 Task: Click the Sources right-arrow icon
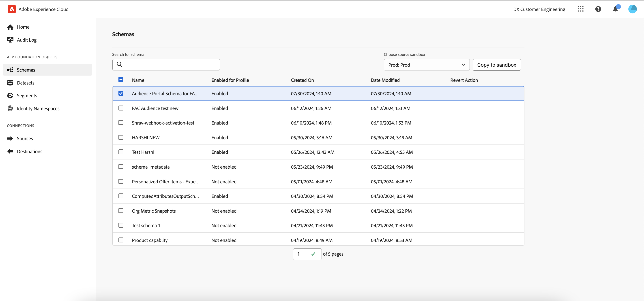(10, 138)
